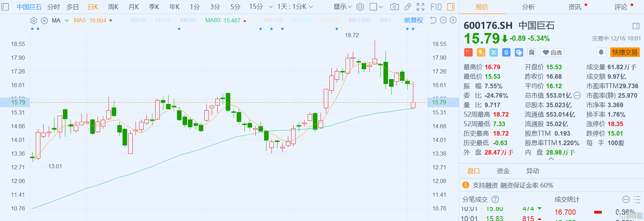Click 前复权 price adjustment link
Image resolution: width=644 pixels, height=221 pixels.
click(x=413, y=20)
